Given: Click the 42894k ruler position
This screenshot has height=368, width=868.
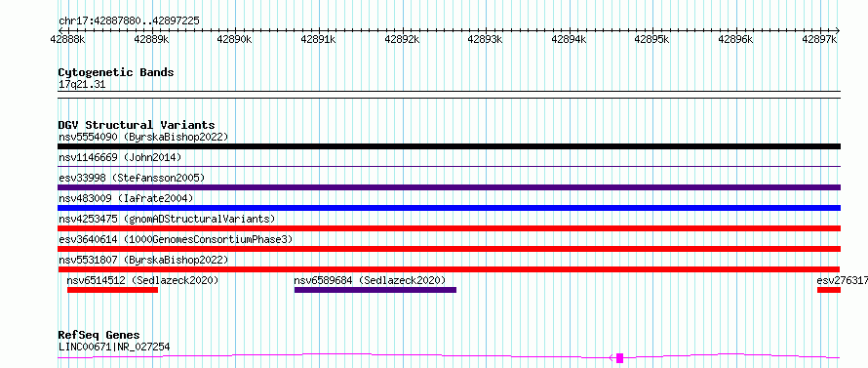Looking at the screenshot, I should tap(570, 39).
